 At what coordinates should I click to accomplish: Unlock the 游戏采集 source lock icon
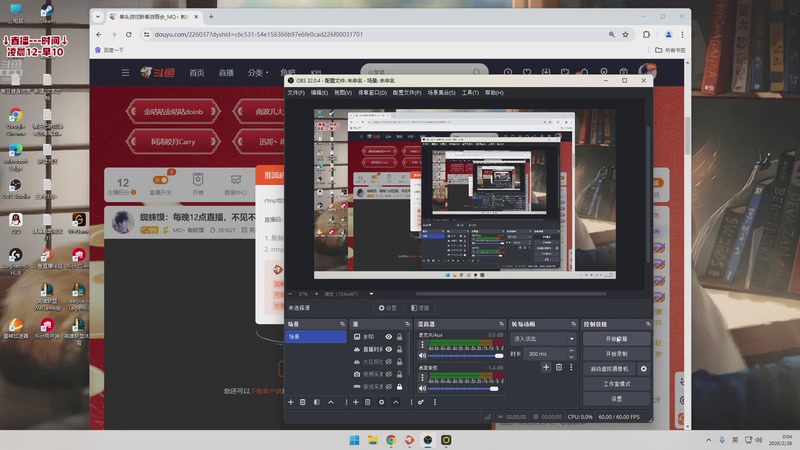(x=399, y=387)
